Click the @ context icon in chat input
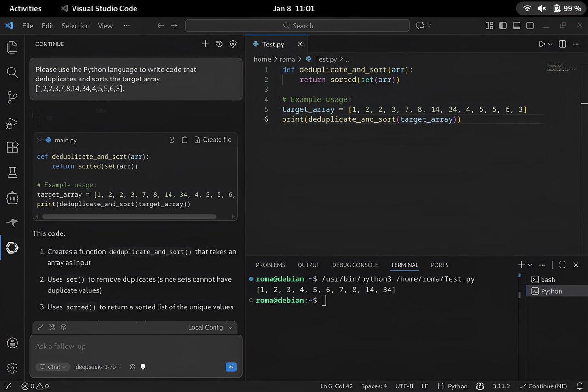Image resolution: width=588 pixels, height=392 pixels. (133, 367)
